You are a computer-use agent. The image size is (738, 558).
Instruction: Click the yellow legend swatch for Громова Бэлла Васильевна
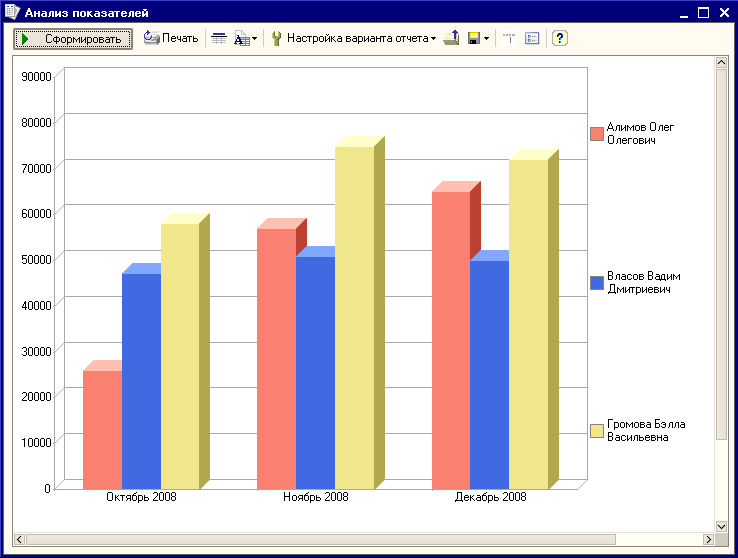click(597, 431)
